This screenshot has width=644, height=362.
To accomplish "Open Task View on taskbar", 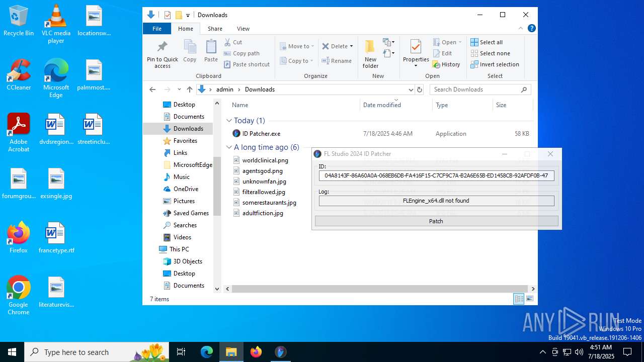I will [181, 352].
